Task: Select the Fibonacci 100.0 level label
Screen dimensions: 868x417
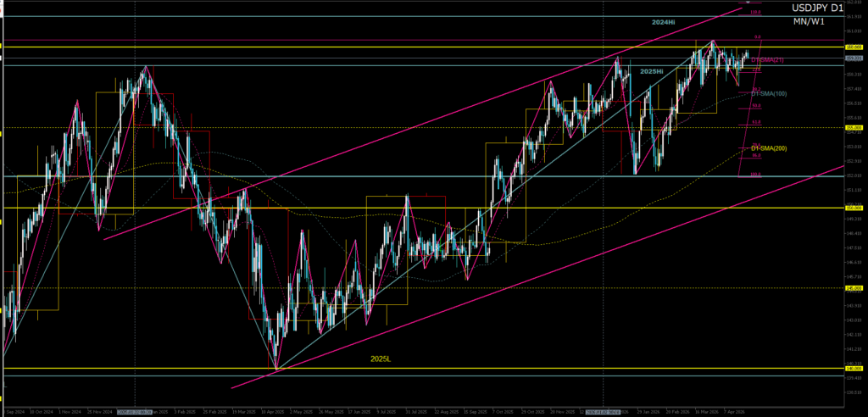Action: pos(754,175)
